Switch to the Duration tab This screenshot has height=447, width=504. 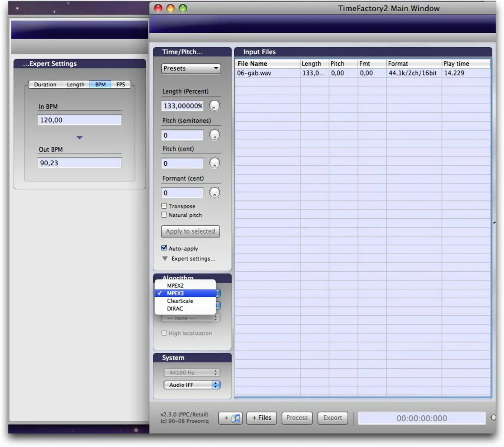45,85
